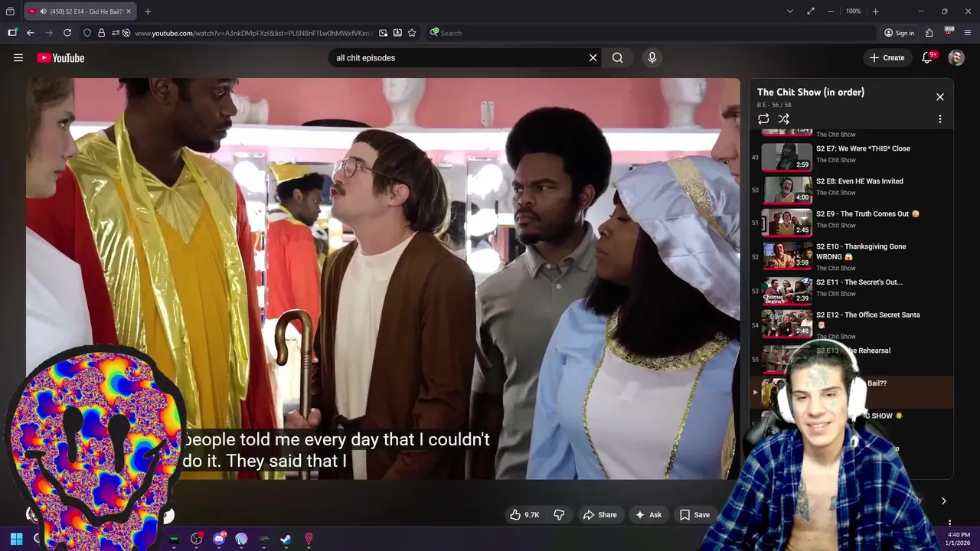Click the Create button

(887, 57)
